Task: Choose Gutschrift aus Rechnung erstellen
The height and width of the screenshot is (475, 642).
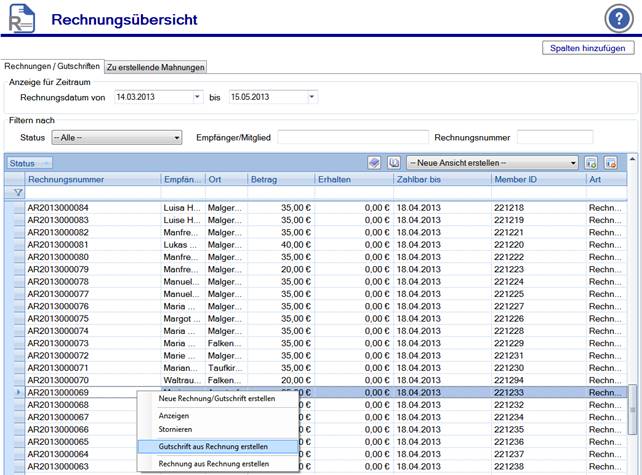Action: click(218, 447)
